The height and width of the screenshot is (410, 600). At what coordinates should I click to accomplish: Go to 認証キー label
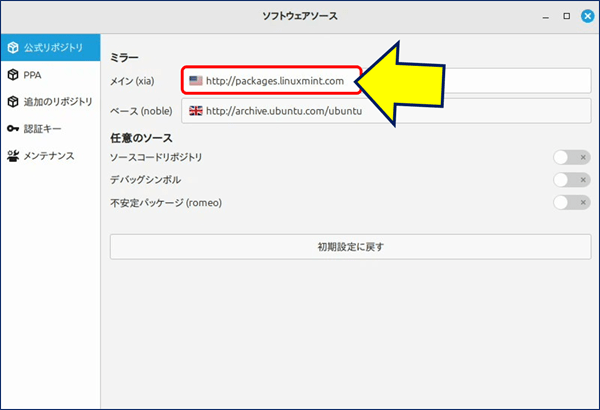click(x=42, y=129)
